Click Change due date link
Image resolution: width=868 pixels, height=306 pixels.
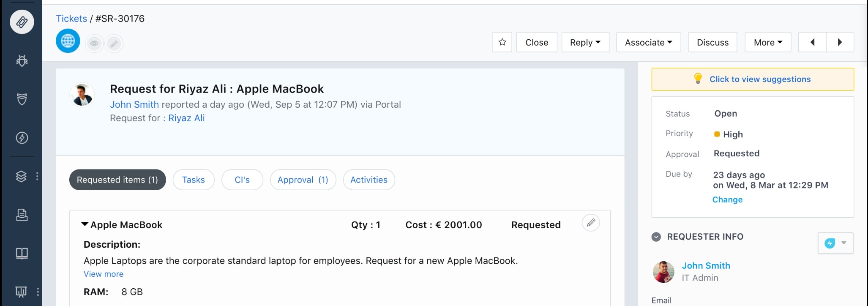pos(727,199)
